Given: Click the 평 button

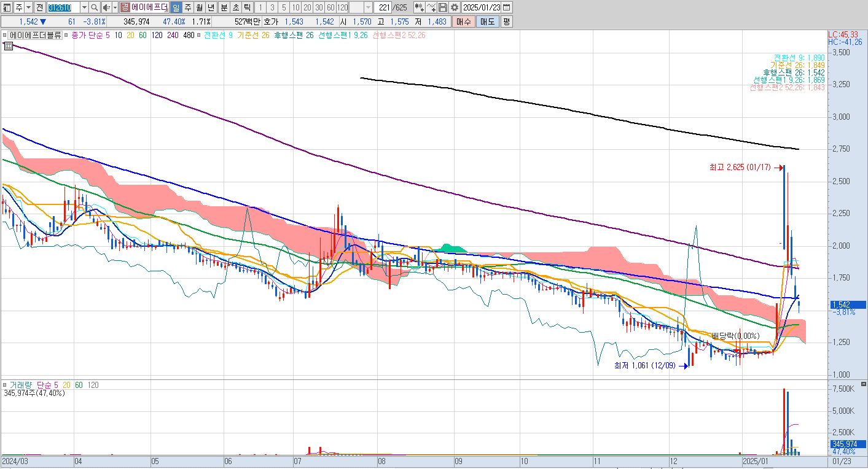Looking at the screenshot, I should click(x=506, y=21).
